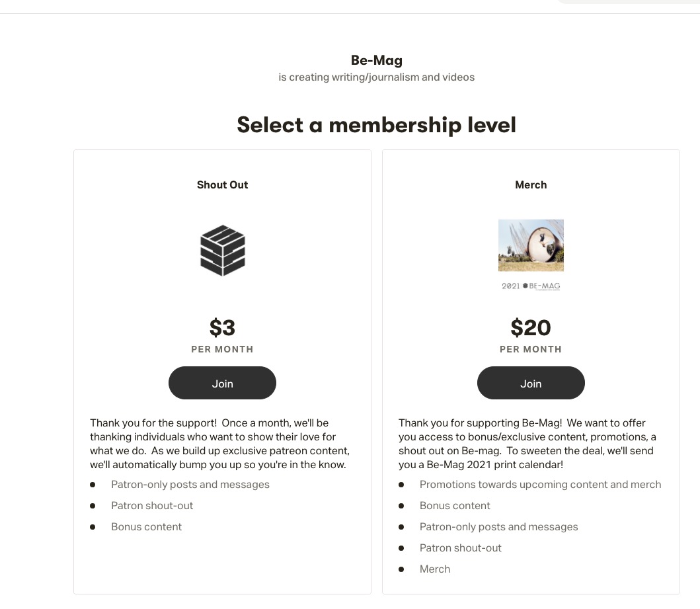The width and height of the screenshot is (700, 609).
Task: Click Bonus content benefit in Merch tier
Action: (x=455, y=506)
